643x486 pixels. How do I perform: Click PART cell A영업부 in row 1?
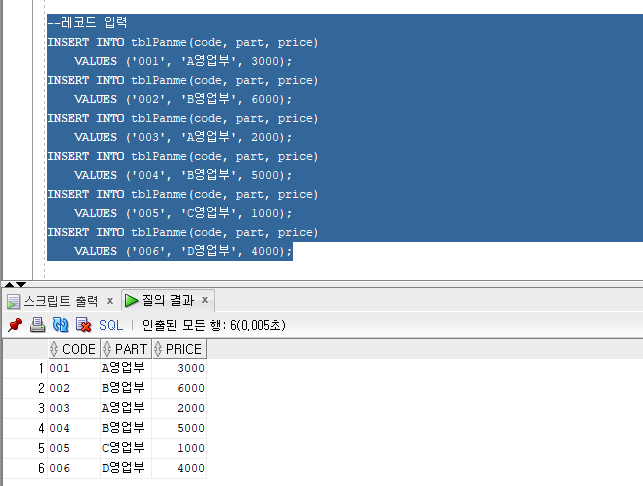(x=126, y=368)
